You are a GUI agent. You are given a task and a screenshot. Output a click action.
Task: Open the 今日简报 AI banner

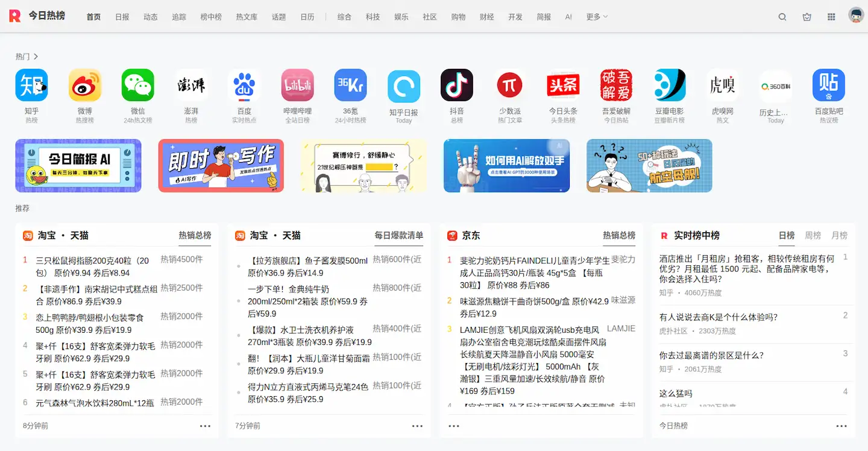(x=78, y=166)
